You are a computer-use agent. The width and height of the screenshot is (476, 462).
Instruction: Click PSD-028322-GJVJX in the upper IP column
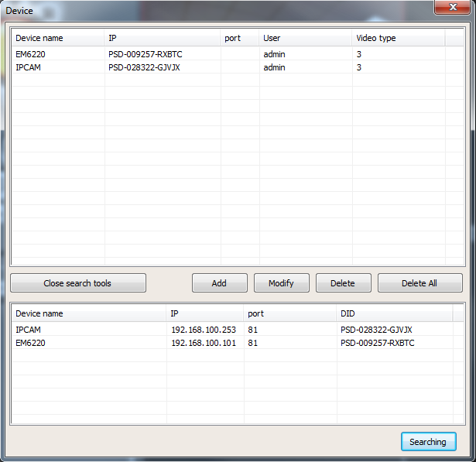pyautogui.click(x=144, y=67)
